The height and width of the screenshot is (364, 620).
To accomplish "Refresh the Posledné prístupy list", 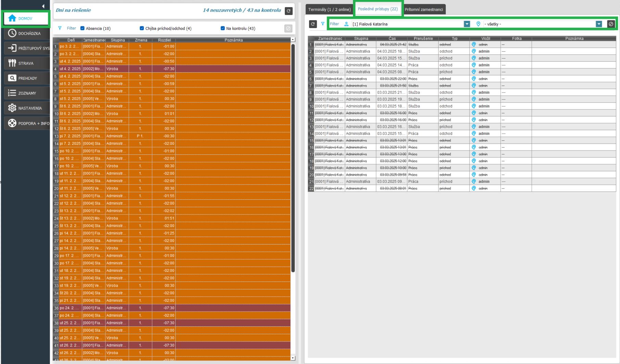I will (x=313, y=24).
